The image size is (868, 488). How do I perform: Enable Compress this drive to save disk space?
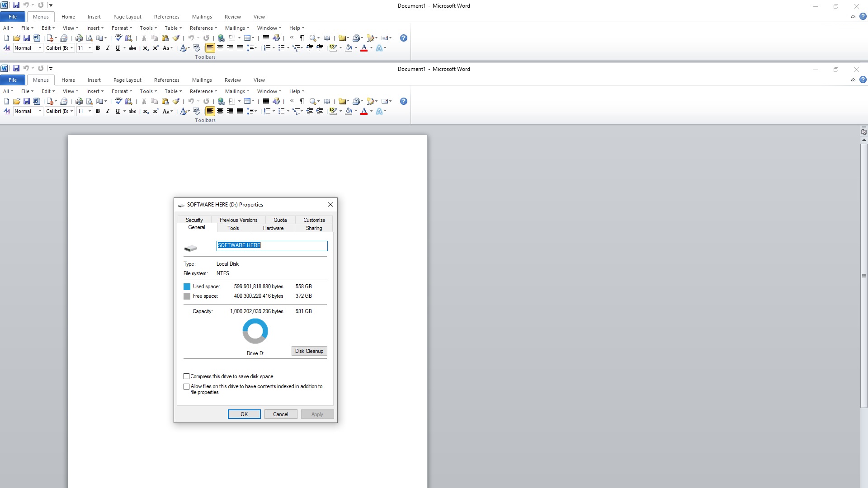pos(187,376)
